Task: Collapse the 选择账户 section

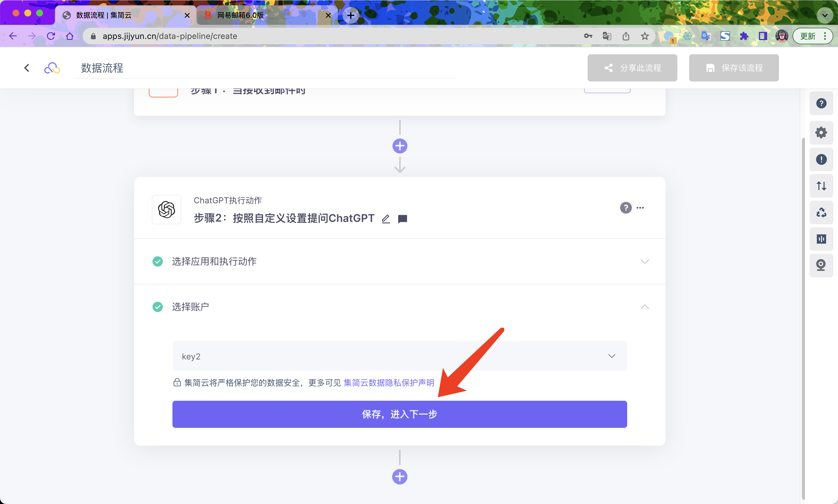Action: click(x=644, y=307)
